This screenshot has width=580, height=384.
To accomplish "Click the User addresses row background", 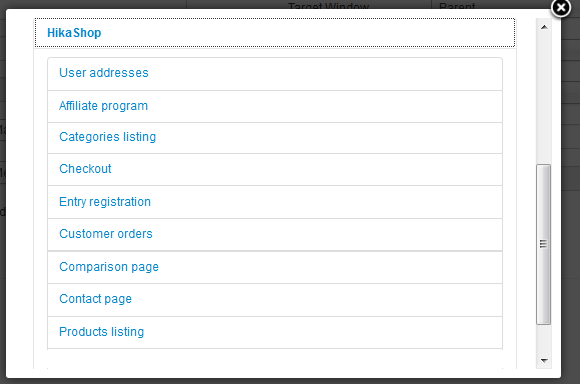I will click(326, 74).
